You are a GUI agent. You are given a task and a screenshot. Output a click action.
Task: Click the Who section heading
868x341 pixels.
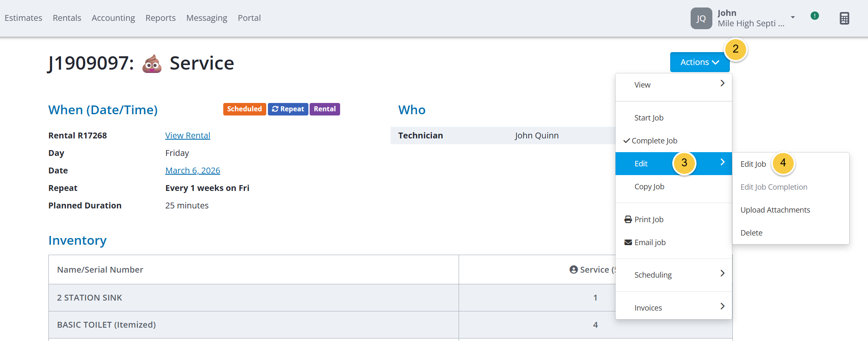pos(412,110)
